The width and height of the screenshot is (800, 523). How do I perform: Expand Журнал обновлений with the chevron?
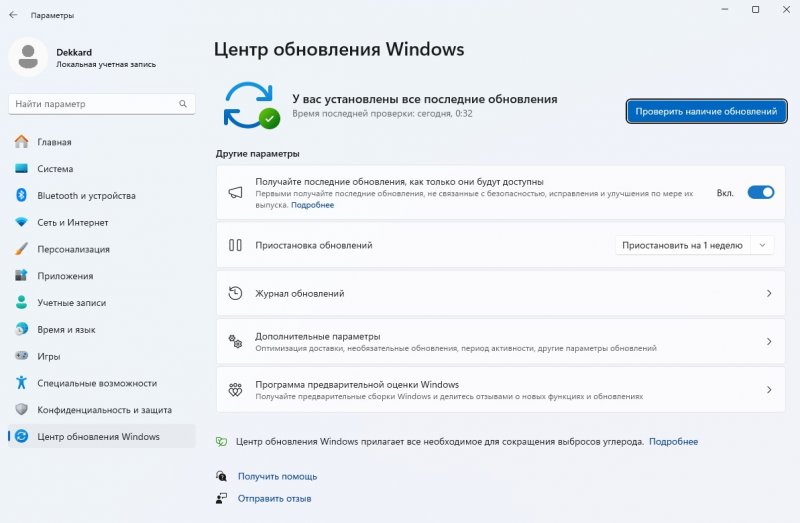click(768, 294)
